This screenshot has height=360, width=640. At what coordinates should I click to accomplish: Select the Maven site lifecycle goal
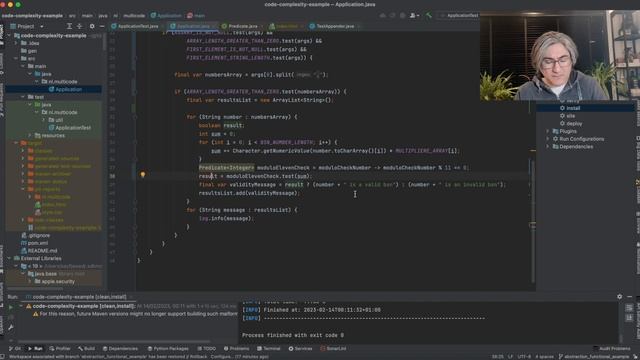571,116
